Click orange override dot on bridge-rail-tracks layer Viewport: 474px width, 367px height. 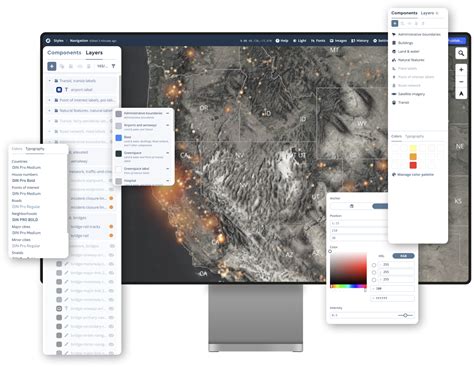111,226
